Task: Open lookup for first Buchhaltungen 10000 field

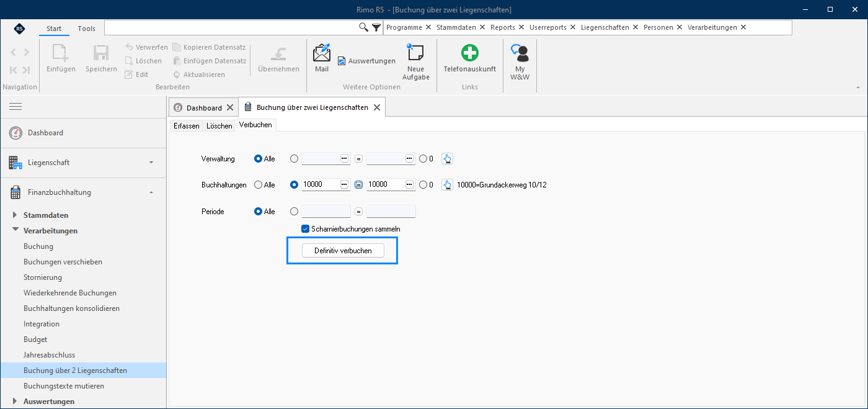Action: [x=345, y=185]
